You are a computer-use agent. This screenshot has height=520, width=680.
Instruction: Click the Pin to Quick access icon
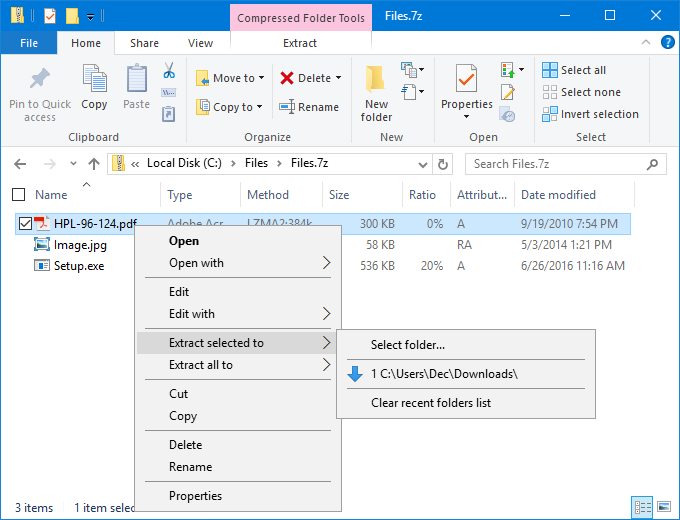(x=40, y=80)
